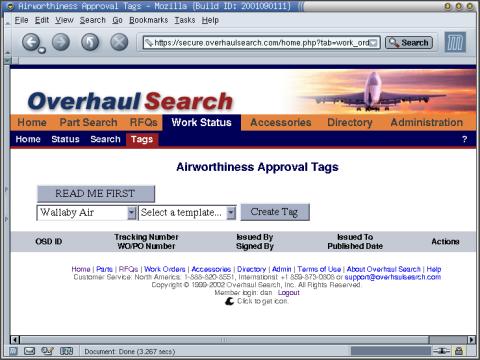This screenshot has width=480, height=360.
Task: Switch to the RFQs tab
Action: pos(143,122)
